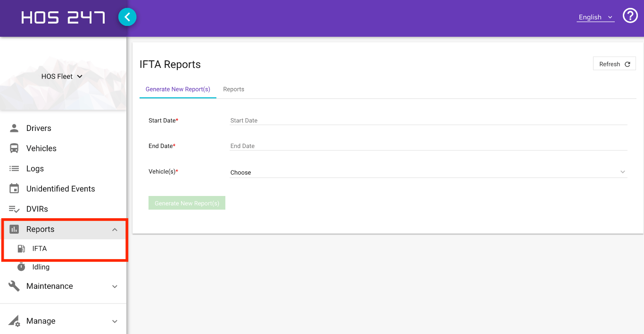Click the Start Date field label

(x=163, y=121)
